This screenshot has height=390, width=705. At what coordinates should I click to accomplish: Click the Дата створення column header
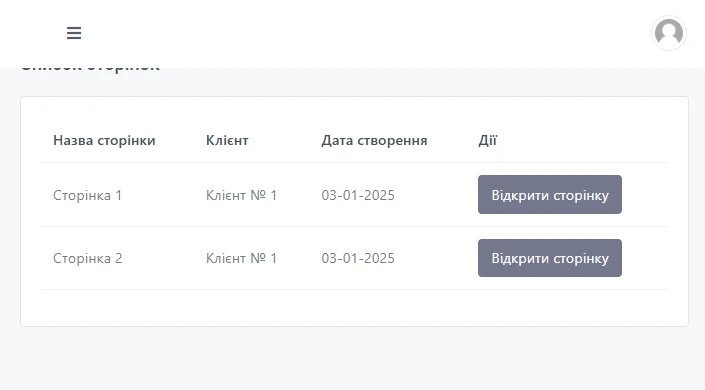coord(374,140)
